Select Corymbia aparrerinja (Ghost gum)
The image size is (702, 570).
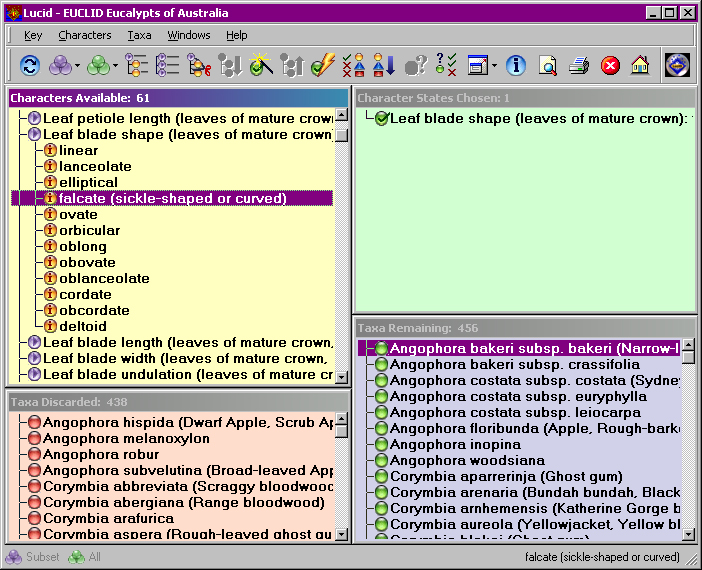[x=506, y=476]
